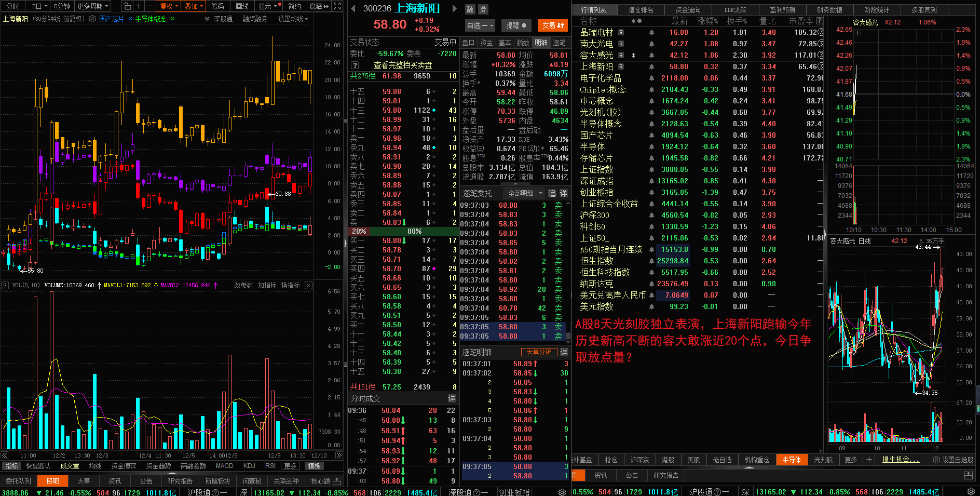
Task: Set a price alert with 提醒 bell
Action: pyautogui.click(x=516, y=25)
